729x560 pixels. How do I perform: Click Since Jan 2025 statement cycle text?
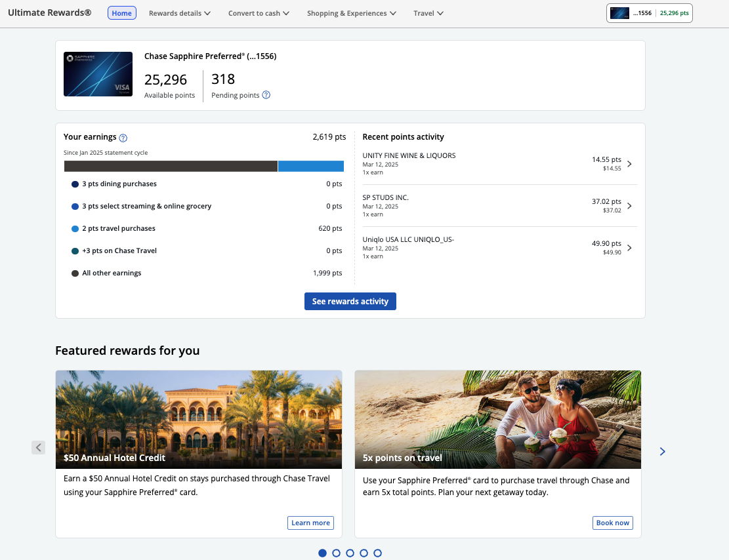coord(106,153)
